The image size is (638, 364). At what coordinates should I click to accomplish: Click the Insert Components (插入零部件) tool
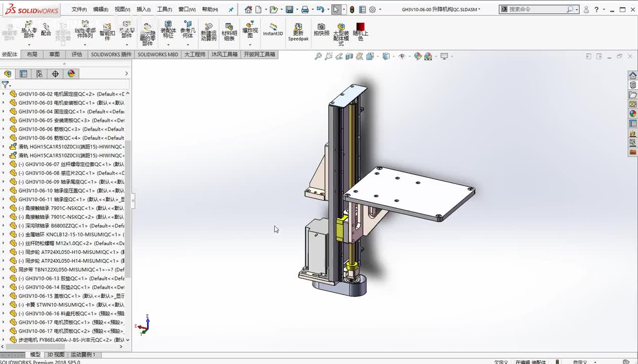click(29, 31)
